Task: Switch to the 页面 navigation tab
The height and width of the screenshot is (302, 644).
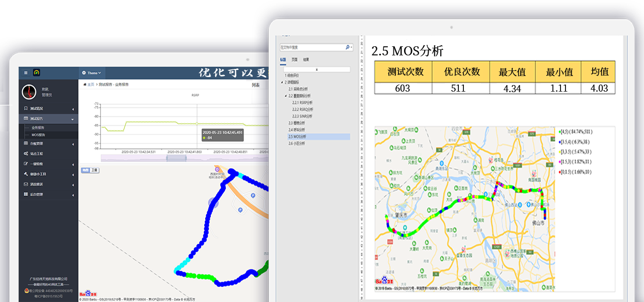Action: point(294,59)
